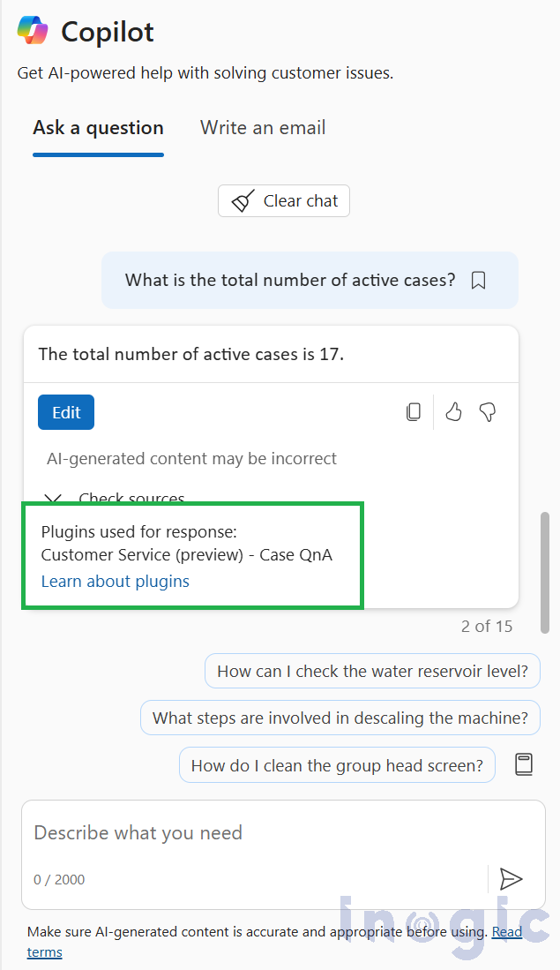Select the descaling the machine suggestion
Screen dimensions: 560x970
[x=340, y=718]
